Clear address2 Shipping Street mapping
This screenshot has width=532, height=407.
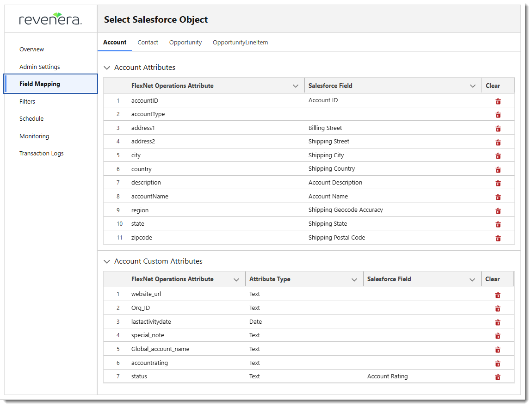pos(498,142)
